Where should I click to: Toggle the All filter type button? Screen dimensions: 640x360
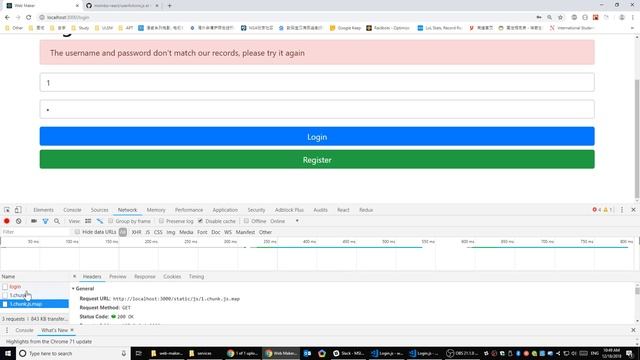tap(123, 232)
